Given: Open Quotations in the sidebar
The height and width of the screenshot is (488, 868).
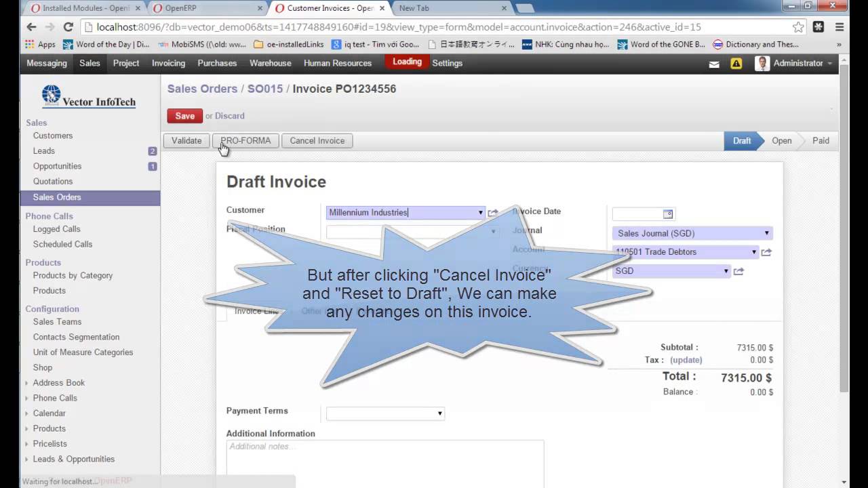Looking at the screenshot, I should point(53,182).
